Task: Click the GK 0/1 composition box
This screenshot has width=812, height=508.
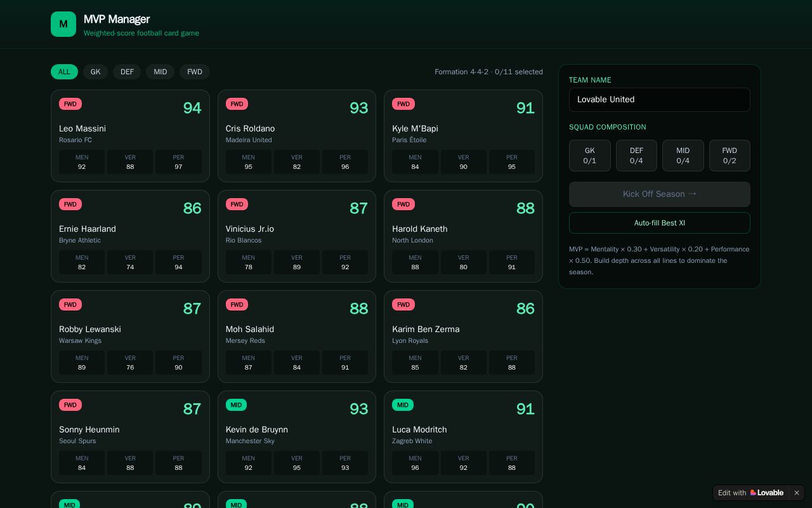Action: pyautogui.click(x=590, y=156)
